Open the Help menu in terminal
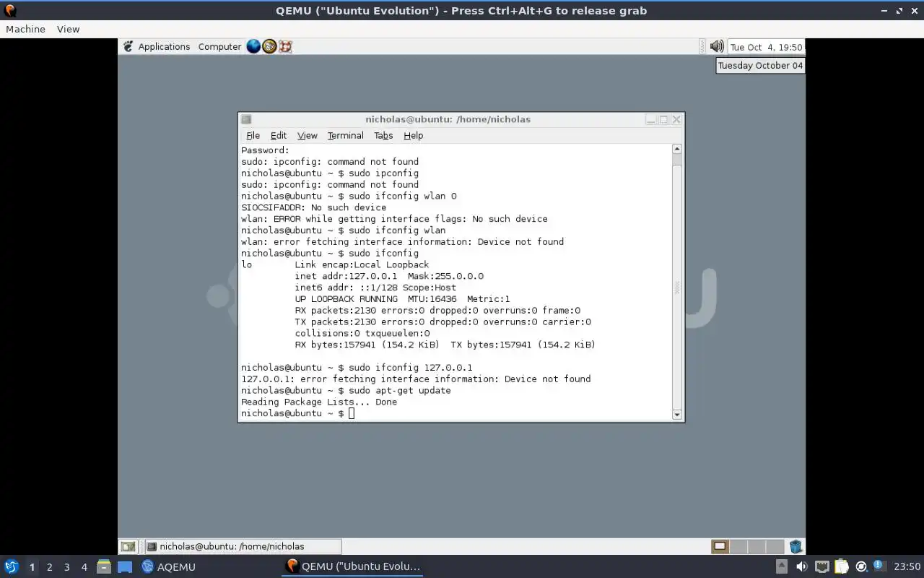924x578 pixels. [414, 135]
